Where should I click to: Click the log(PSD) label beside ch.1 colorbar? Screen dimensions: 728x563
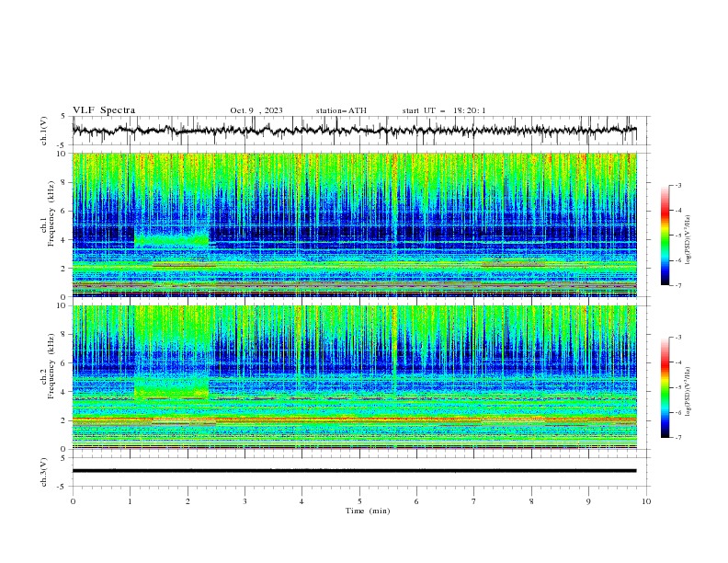(x=688, y=240)
